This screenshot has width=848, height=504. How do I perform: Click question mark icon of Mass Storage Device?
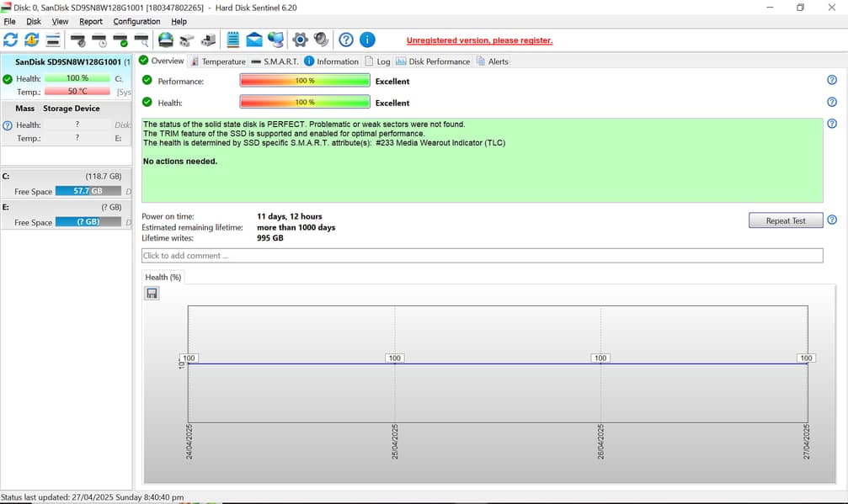click(8, 125)
